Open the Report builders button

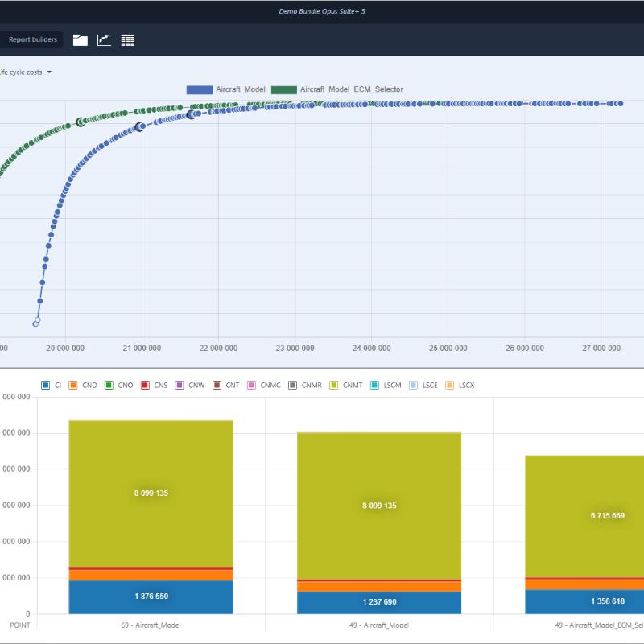click(32, 39)
